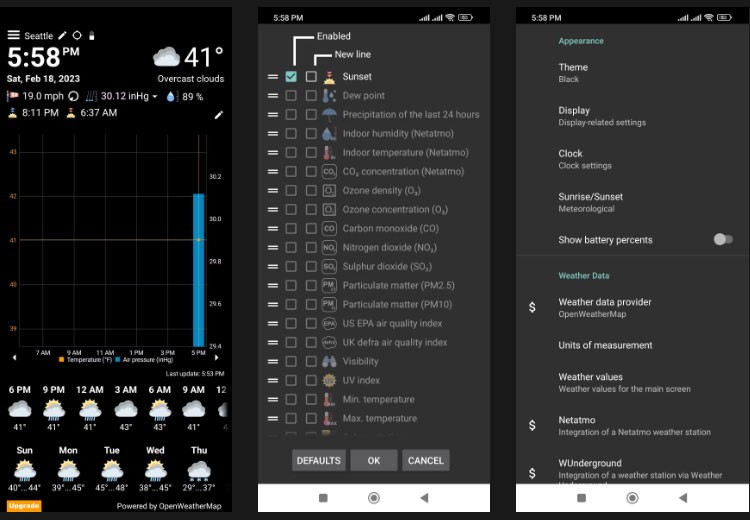Image resolution: width=750 pixels, height=520 pixels.
Task: Uncheck the Enabled checkbox for Sunset
Action: tap(291, 77)
